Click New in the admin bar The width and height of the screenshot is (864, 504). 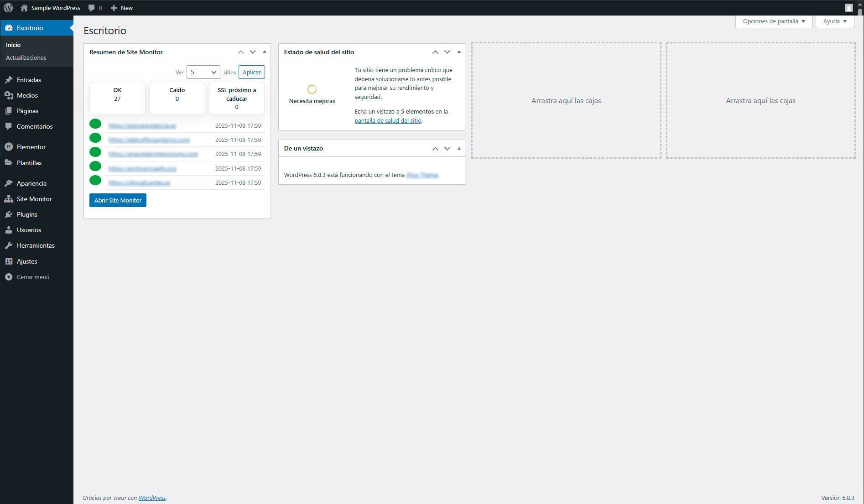(122, 8)
